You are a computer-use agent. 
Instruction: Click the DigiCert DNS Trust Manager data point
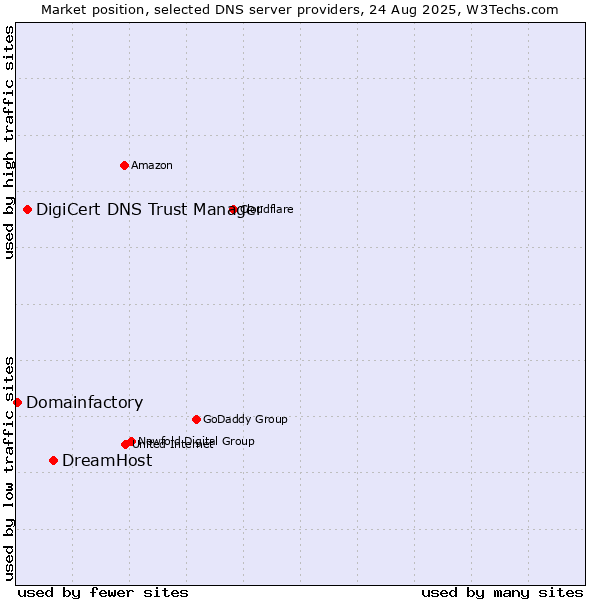[x=27, y=210]
